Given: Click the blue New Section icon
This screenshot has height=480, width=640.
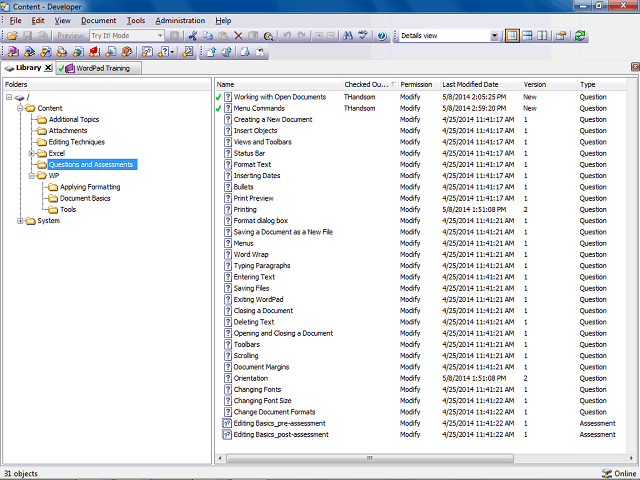Looking at the screenshot, I should pyautogui.click(x=29, y=52).
